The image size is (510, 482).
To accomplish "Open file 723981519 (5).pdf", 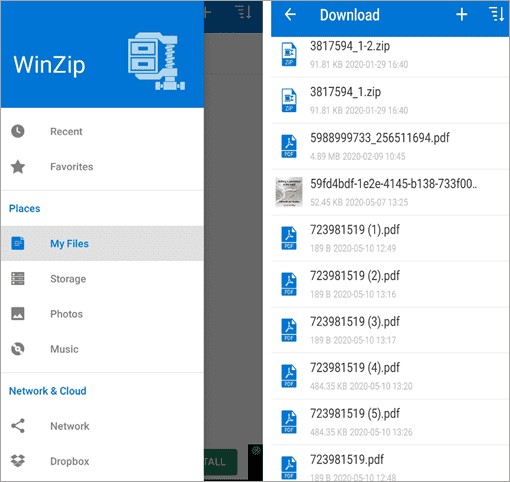I will (x=390, y=422).
